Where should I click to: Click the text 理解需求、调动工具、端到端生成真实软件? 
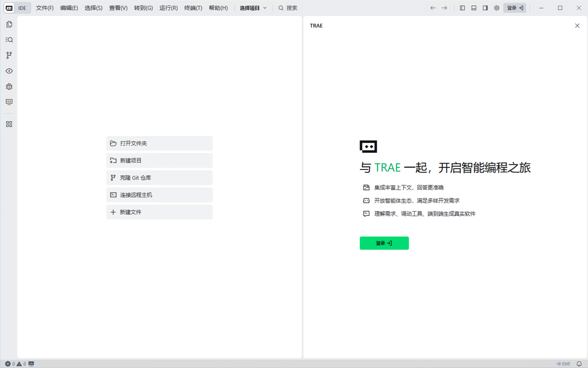pyautogui.click(x=424, y=214)
